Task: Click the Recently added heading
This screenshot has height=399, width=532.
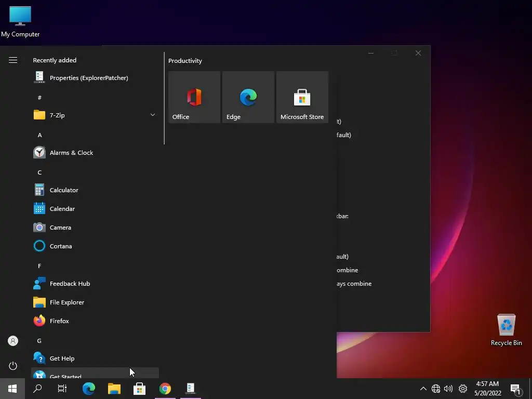Action: pos(55,60)
